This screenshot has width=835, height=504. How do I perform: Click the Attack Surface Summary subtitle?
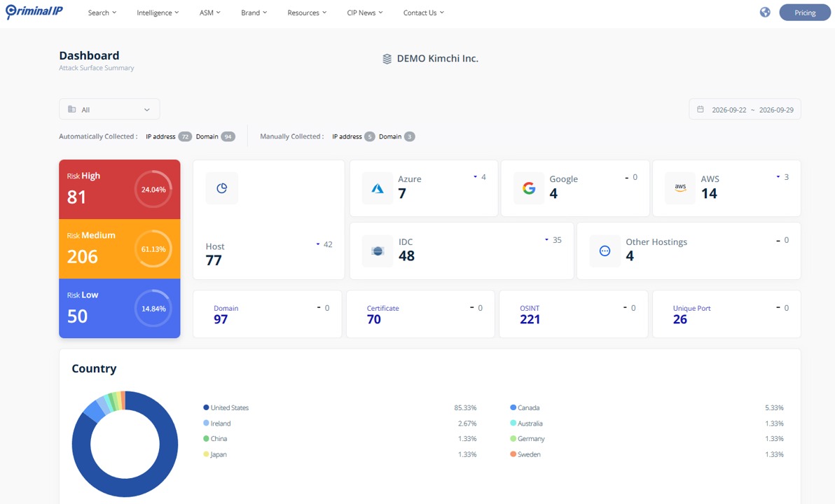point(97,68)
